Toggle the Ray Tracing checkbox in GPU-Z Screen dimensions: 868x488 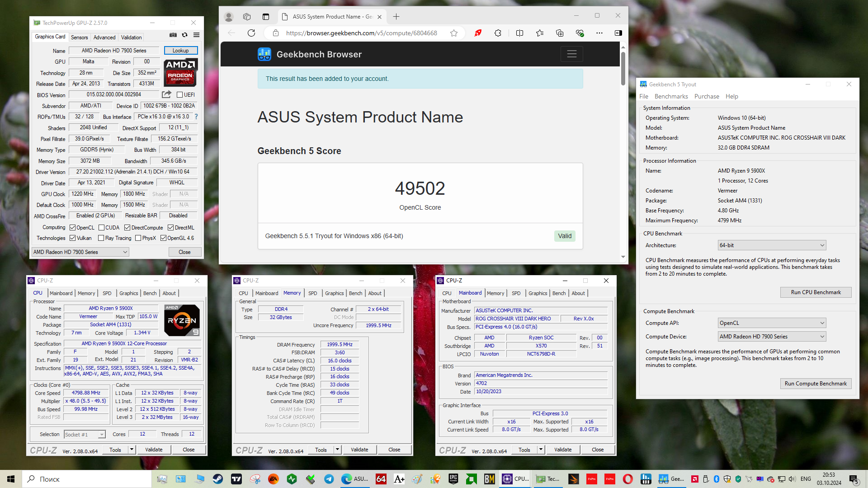pyautogui.click(x=101, y=238)
